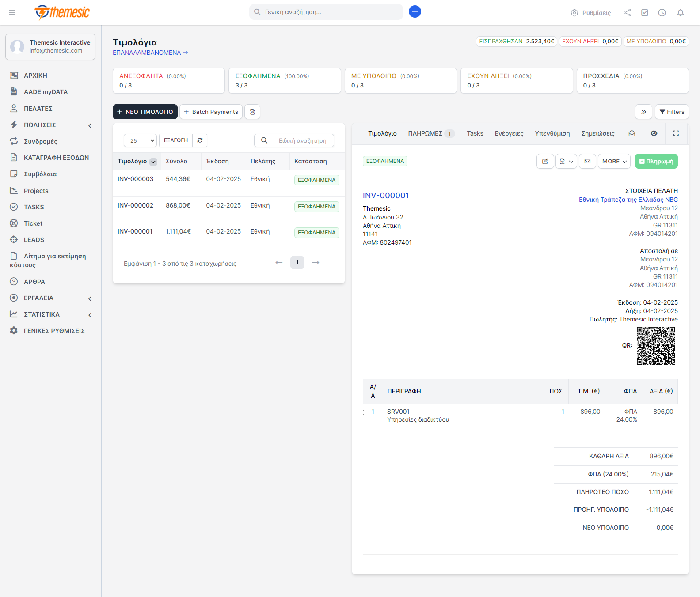
Task: Select the Υπενθύμιση tab
Action: point(552,133)
